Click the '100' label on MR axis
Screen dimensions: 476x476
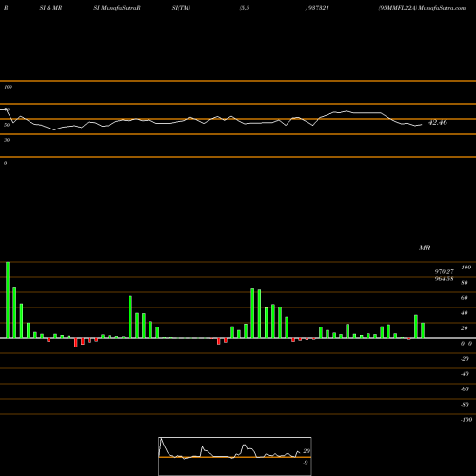coord(466,268)
